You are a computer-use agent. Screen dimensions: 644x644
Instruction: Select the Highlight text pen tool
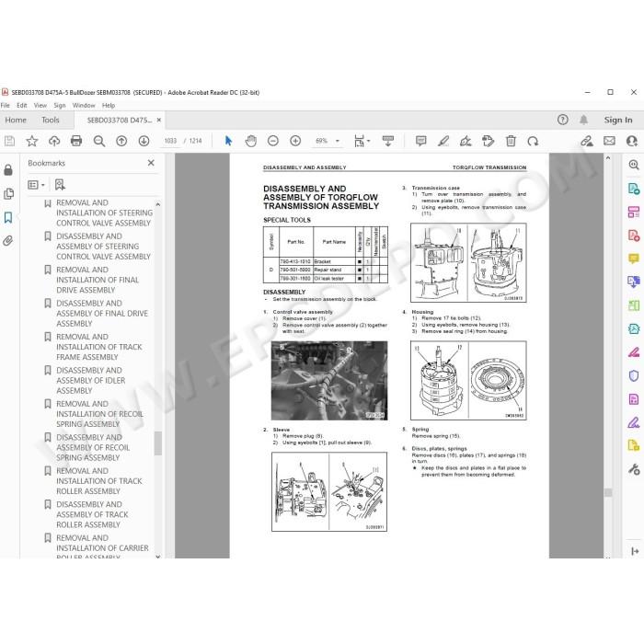click(443, 142)
